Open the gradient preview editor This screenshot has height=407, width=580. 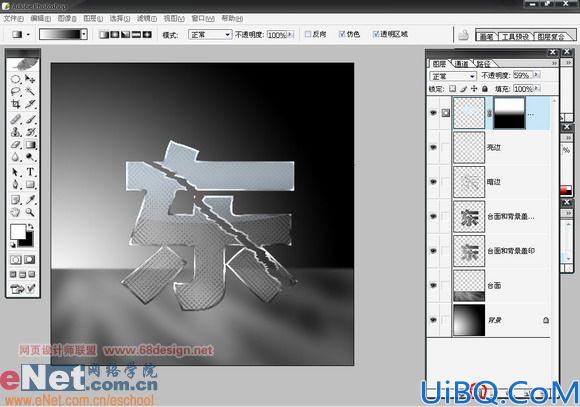tap(60, 34)
